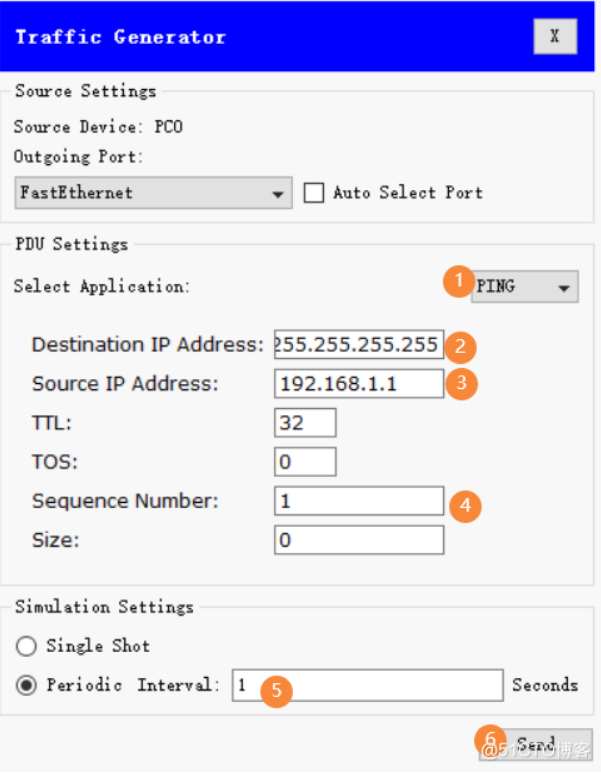601x774 pixels.
Task: Click the TOS input field
Action: (x=305, y=461)
